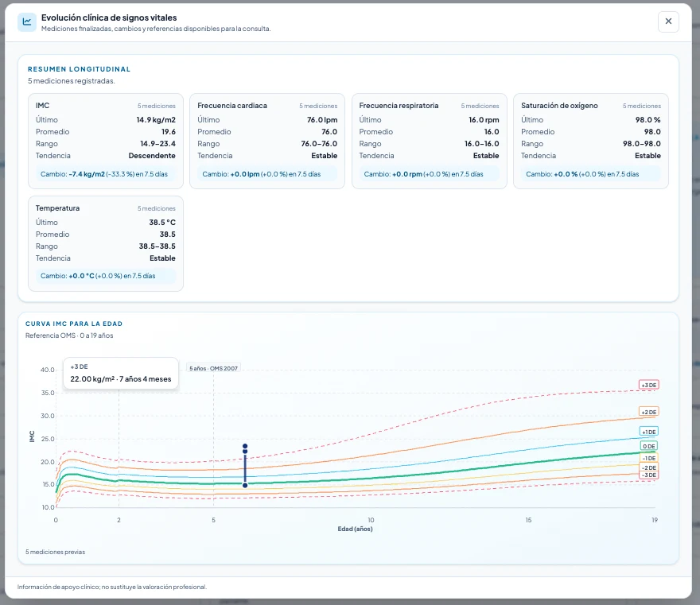Image resolution: width=700 pixels, height=605 pixels.
Task: Select the -2 DE curve legend label
Action: [x=648, y=467]
